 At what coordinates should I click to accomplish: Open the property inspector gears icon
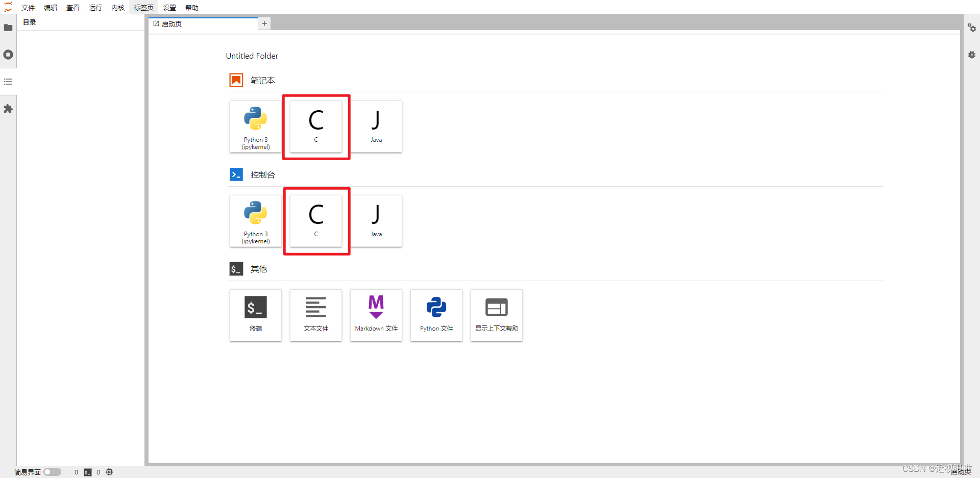972,28
